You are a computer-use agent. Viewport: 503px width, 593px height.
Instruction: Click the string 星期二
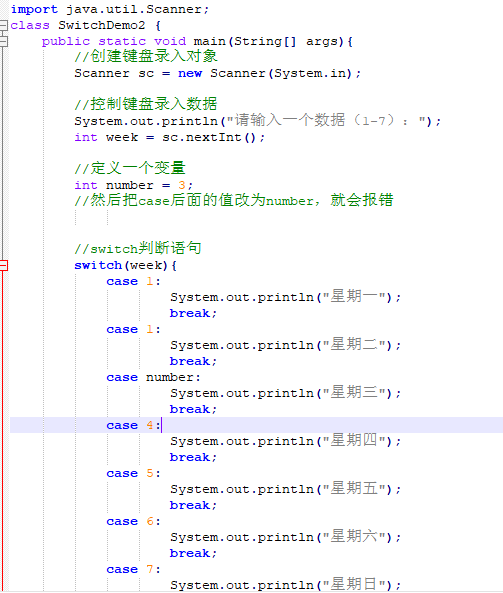(354, 345)
